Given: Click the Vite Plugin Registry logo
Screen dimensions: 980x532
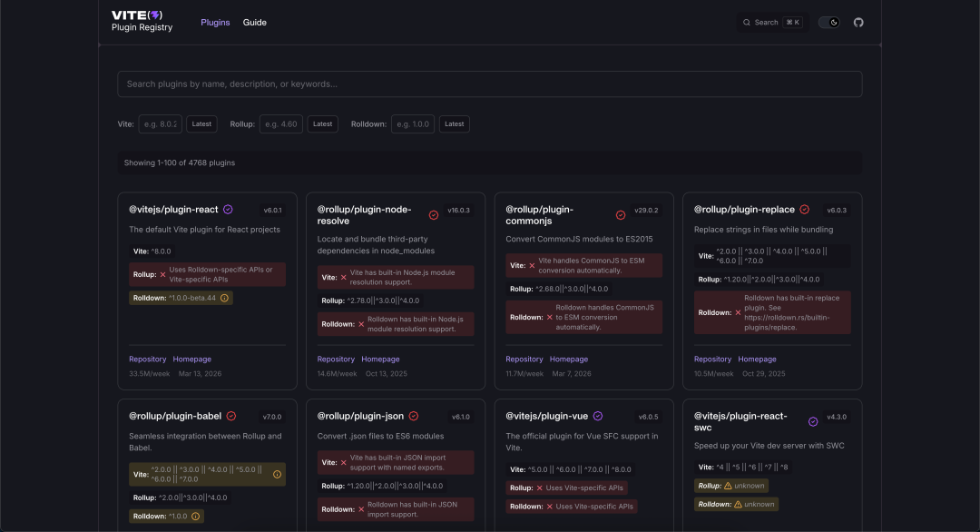Looking at the screenshot, I should click(x=142, y=21).
